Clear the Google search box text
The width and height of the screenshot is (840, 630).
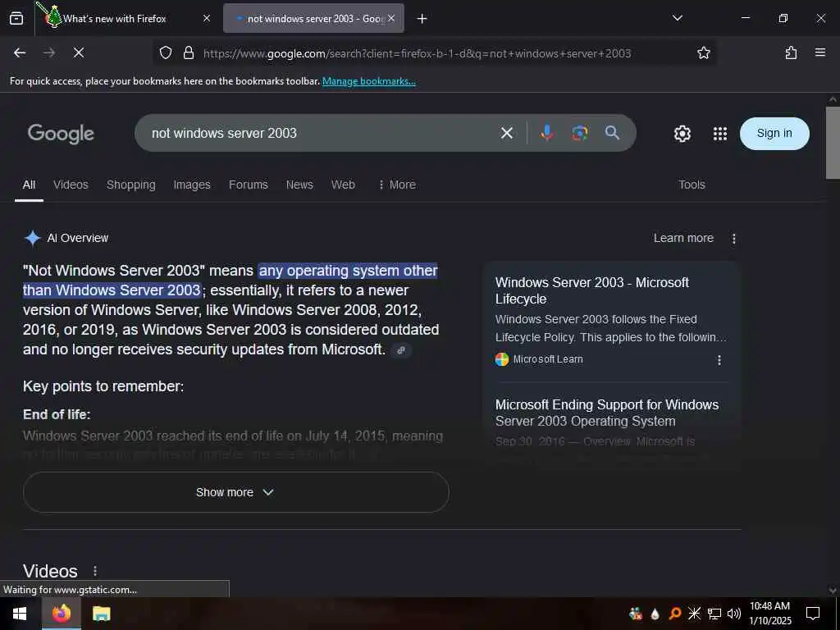pyautogui.click(x=507, y=133)
